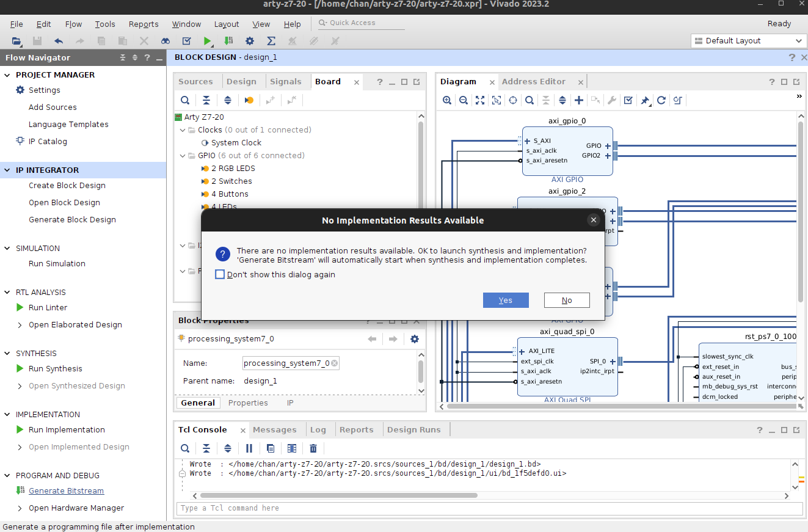Click Zoom Fit in Diagram toolbar
The image size is (808, 532).
click(x=480, y=100)
